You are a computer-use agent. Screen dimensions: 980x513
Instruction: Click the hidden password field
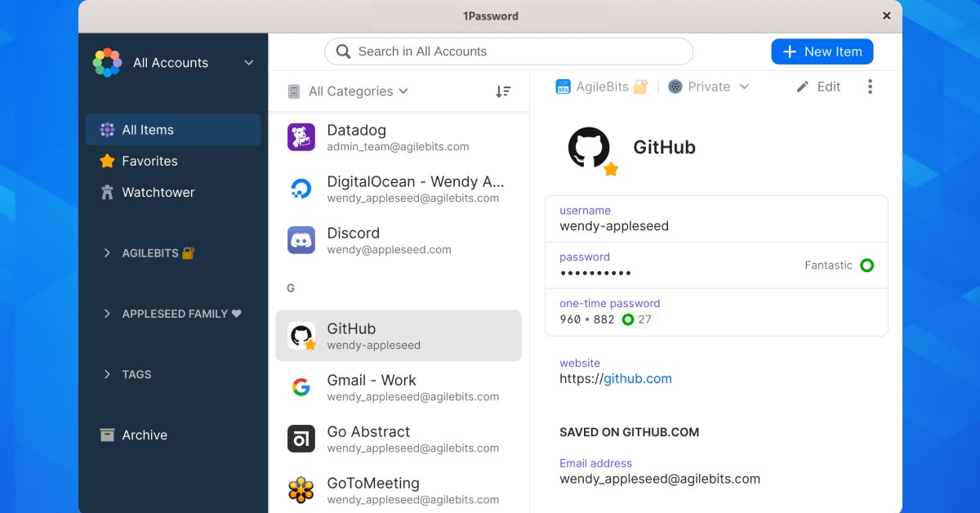pyautogui.click(x=716, y=265)
